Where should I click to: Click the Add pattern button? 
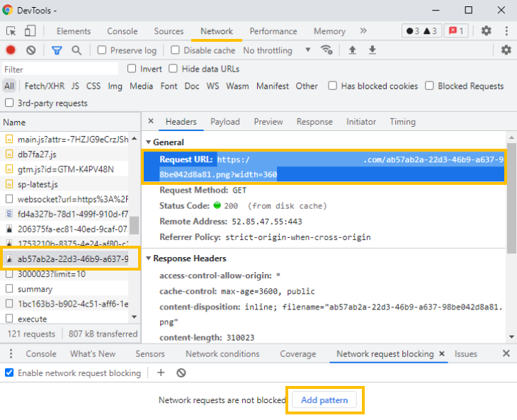click(x=324, y=400)
